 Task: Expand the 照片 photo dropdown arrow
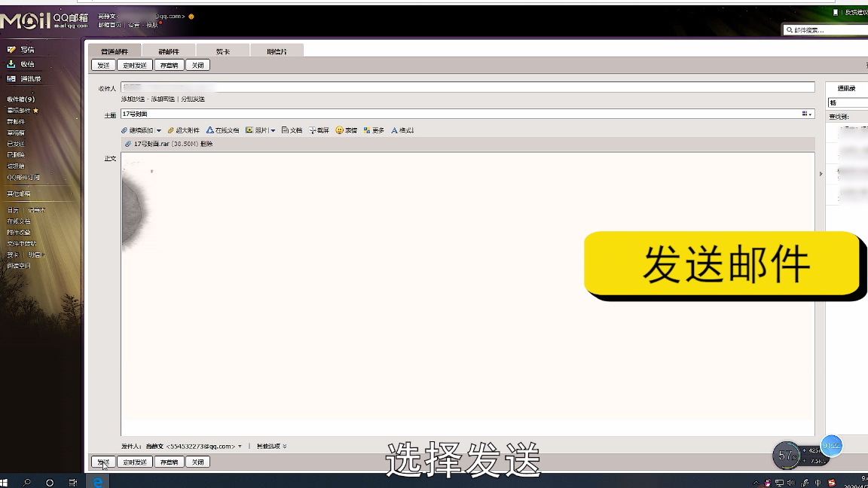[x=273, y=131]
